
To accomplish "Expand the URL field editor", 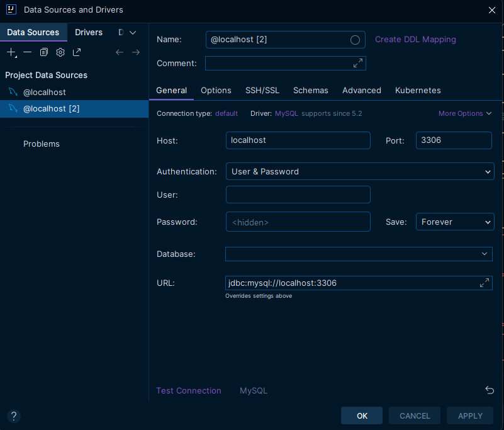I will [484, 283].
